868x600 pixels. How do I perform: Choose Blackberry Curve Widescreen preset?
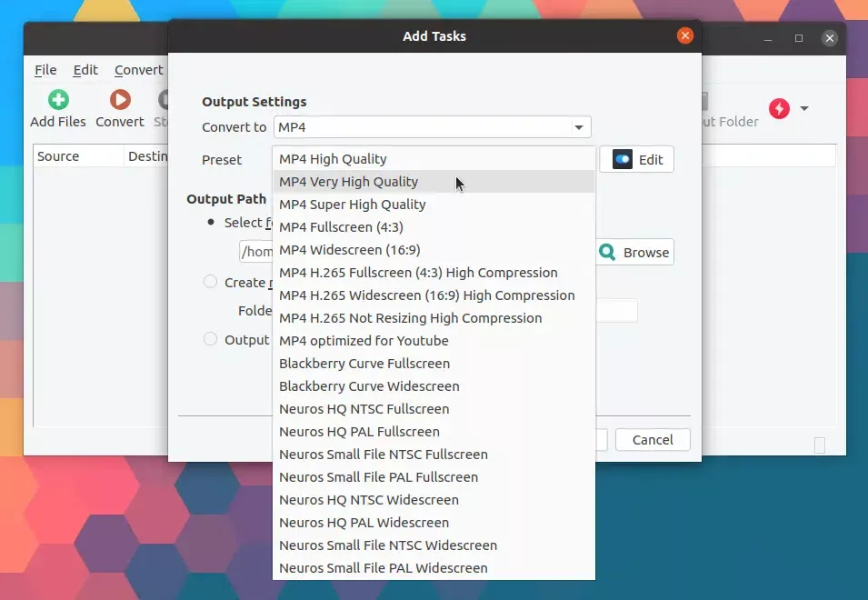(369, 386)
